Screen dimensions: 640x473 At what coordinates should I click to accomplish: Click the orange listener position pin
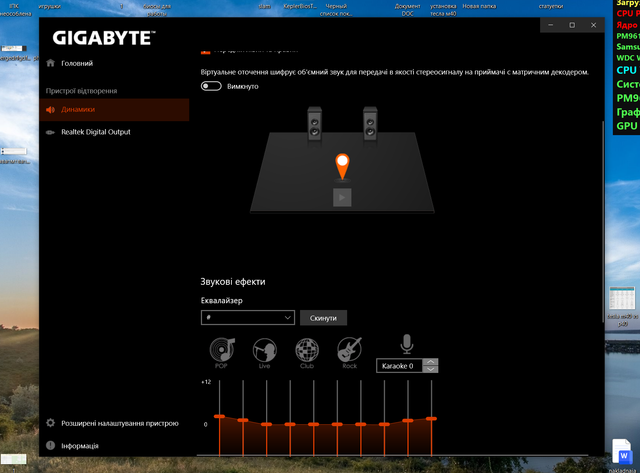(342, 167)
